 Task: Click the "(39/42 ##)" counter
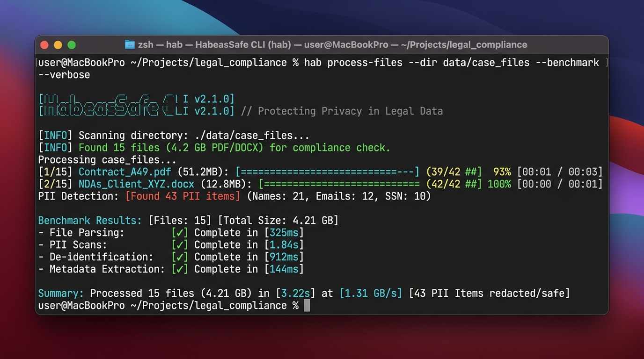point(454,172)
